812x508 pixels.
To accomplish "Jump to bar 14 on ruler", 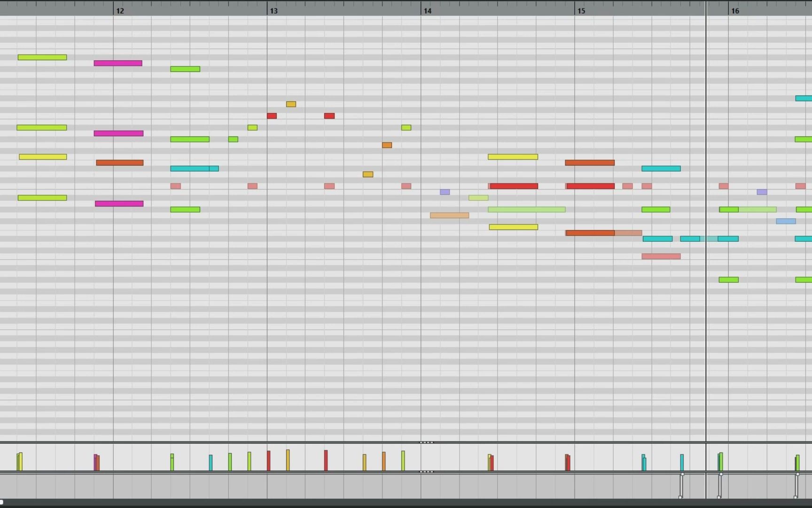I will pyautogui.click(x=427, y=11).
